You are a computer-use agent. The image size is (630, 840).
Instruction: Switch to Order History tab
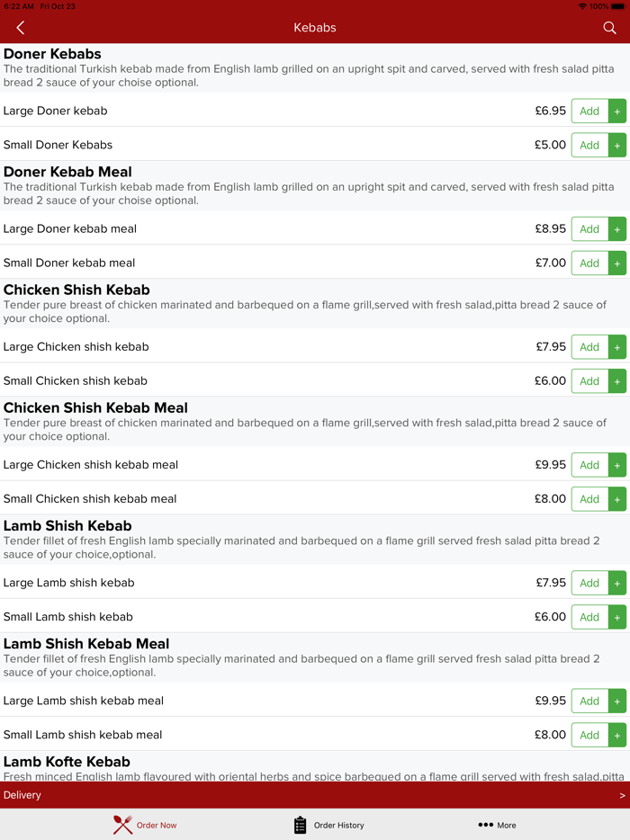pos(338,825)
